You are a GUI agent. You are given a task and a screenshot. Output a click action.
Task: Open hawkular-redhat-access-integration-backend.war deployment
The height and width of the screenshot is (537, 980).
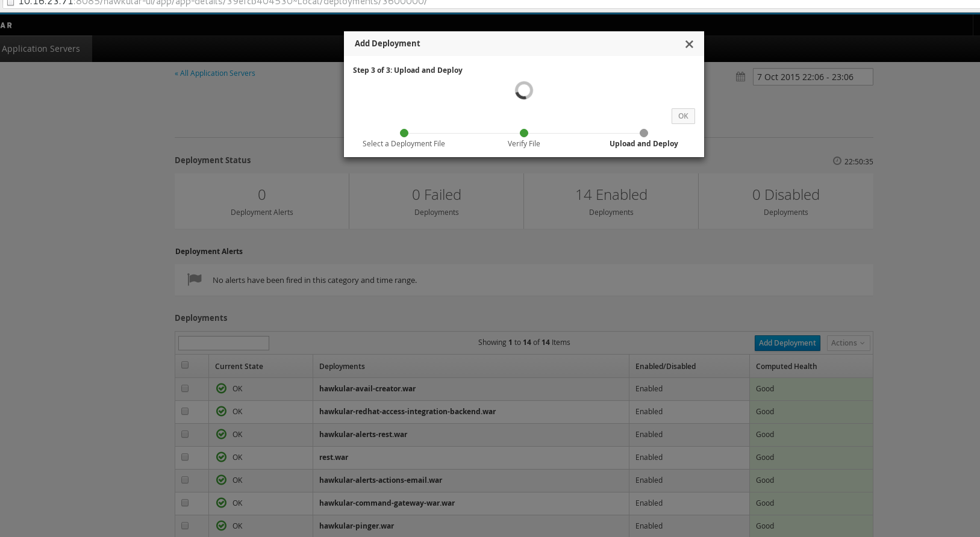click(x=407, y=412)
